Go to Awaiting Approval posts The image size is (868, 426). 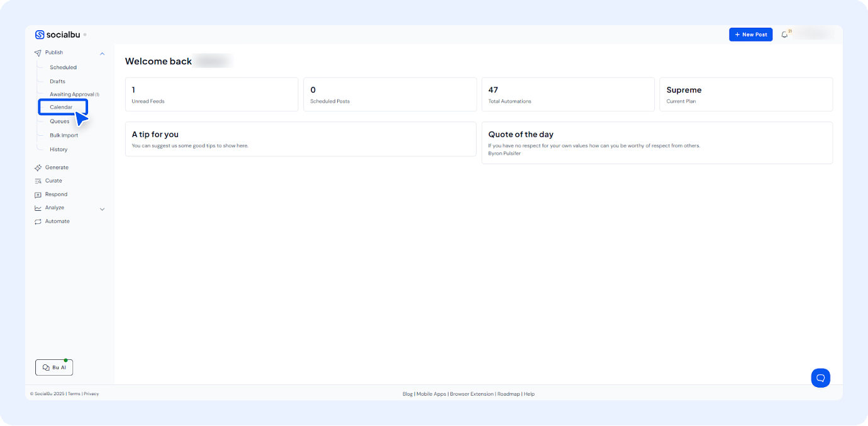pos(72,94)
